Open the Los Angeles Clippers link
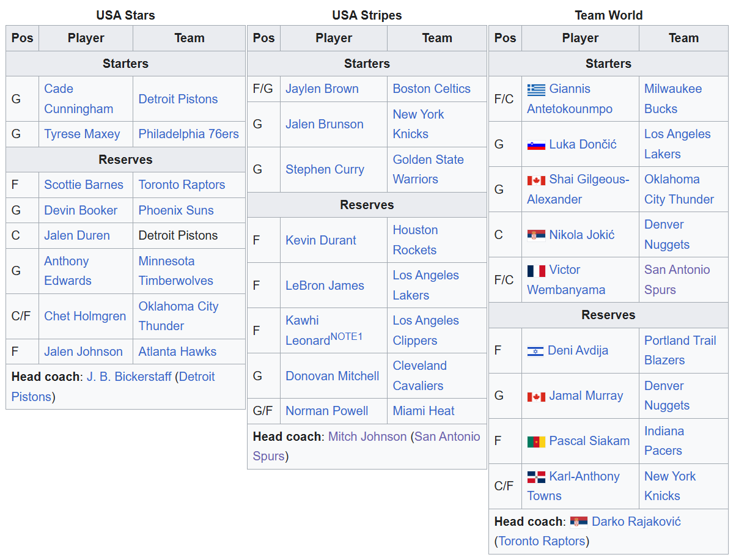 pos(426,331)
